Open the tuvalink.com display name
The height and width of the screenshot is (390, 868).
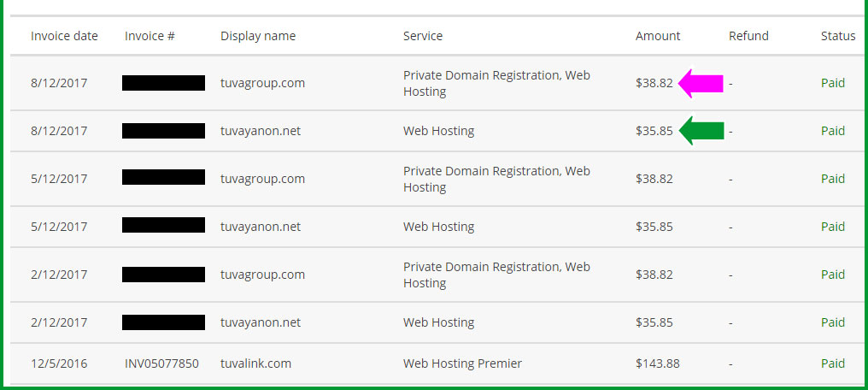point(255,363)
